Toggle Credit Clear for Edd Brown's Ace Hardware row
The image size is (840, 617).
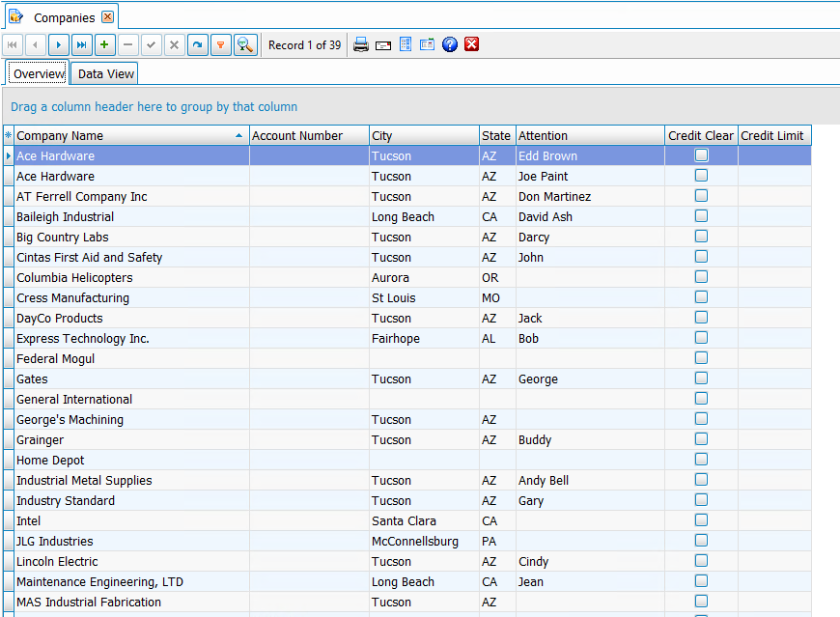pyautogui.click(x=701, y=155)
